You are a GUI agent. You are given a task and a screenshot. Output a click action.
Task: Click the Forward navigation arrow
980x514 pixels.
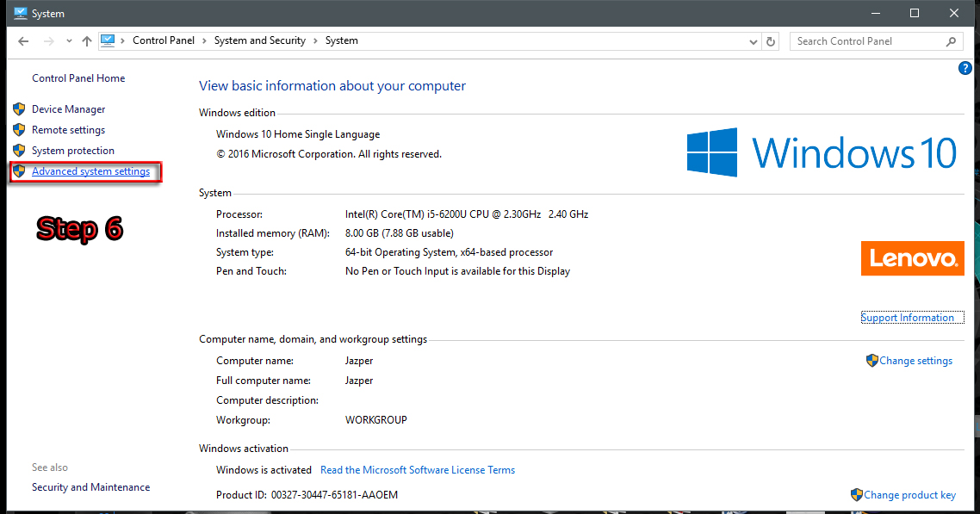pyautogui.click(x=49, y=41)
